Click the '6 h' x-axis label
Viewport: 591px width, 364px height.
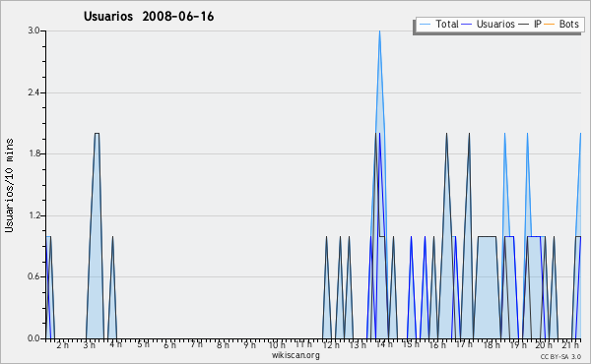point(169,345)
